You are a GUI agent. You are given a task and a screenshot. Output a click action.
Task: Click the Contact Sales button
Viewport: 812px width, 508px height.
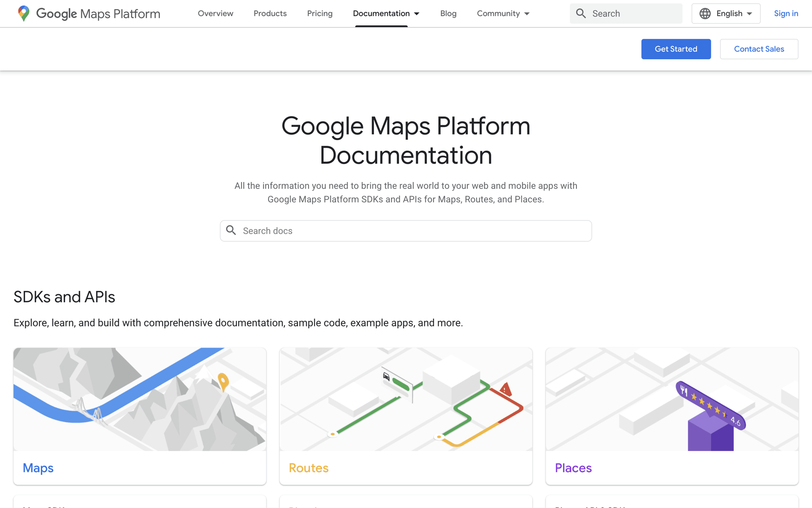tap(759, 49)
